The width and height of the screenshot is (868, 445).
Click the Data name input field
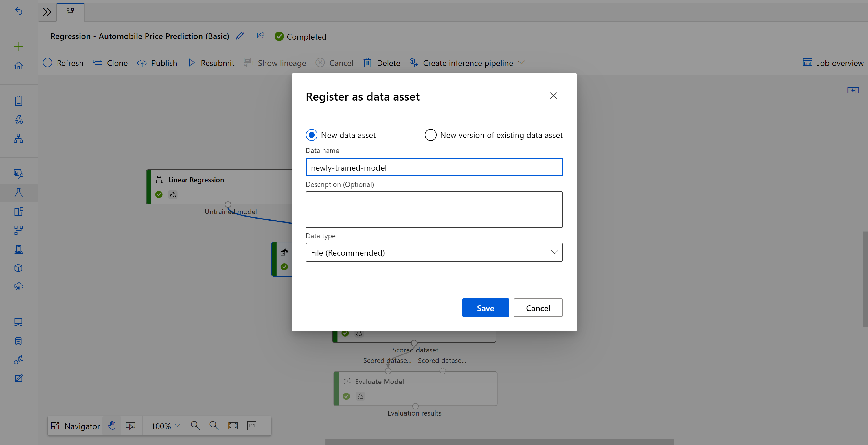coord(434,167)
